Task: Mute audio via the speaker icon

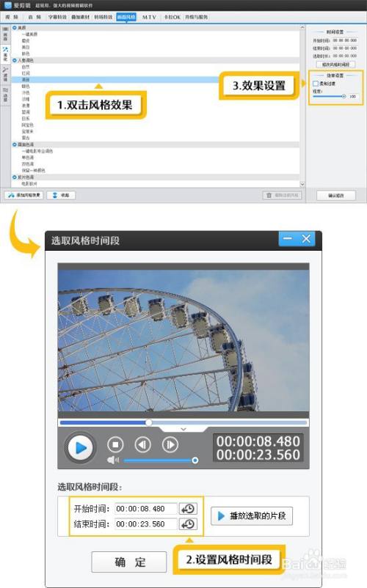Action: [113, 460]
